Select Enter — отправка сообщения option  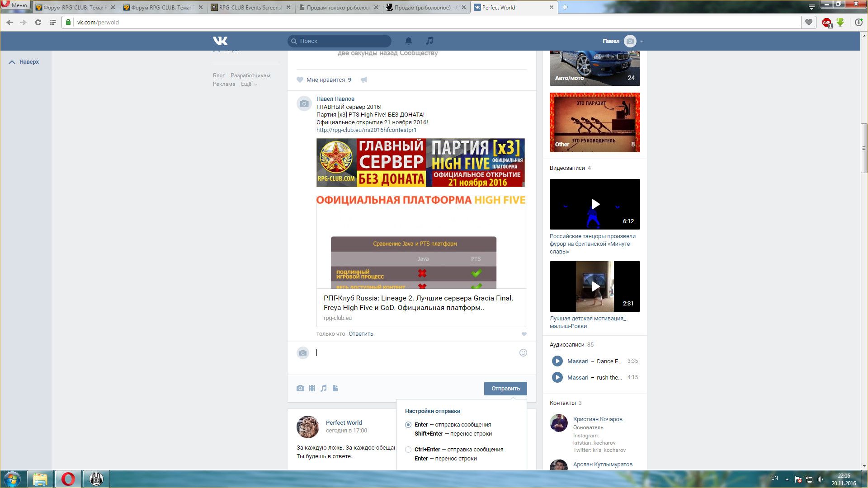pyautogui.click(x=408, y=425)
